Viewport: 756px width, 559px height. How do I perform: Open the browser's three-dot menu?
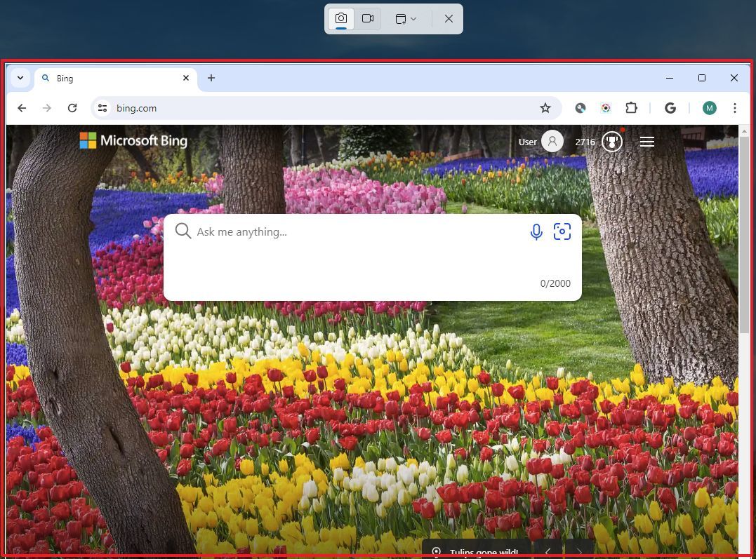734,108
